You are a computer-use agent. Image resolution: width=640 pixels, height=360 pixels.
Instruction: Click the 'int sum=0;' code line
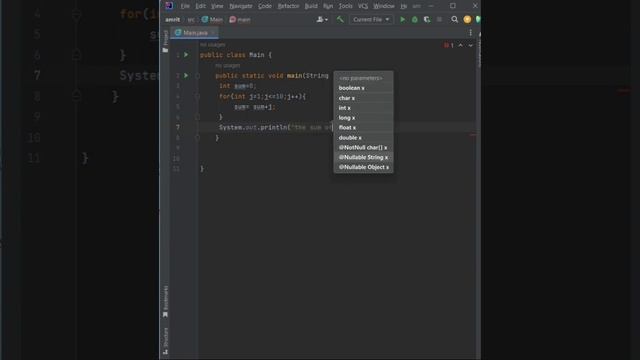pos(238,86)
